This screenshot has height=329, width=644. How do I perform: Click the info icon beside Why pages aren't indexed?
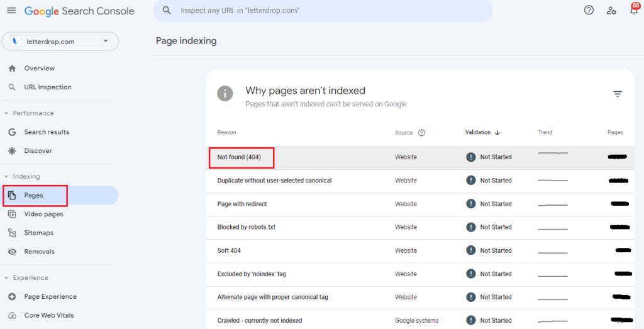point(225,94)
